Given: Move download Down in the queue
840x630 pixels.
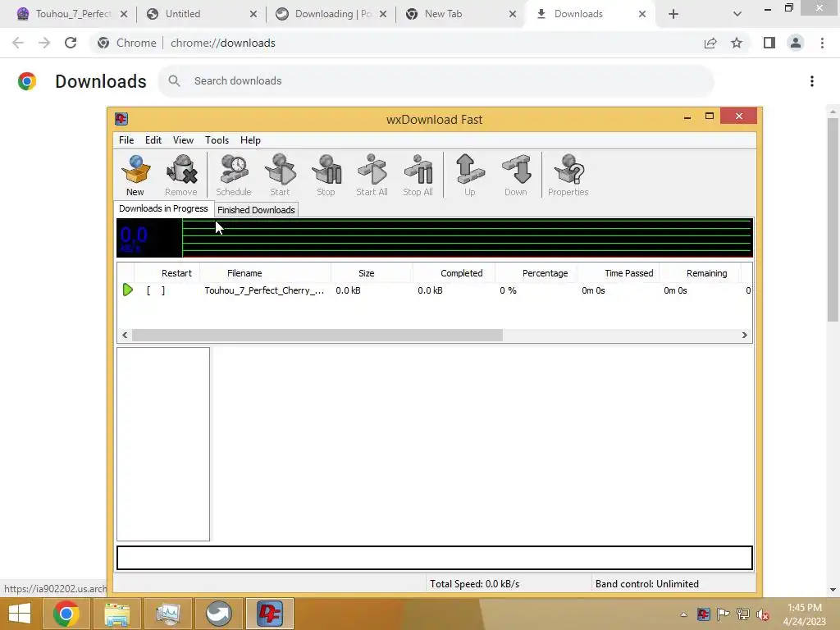Looking at the screenshot, I should pos(516,175).
